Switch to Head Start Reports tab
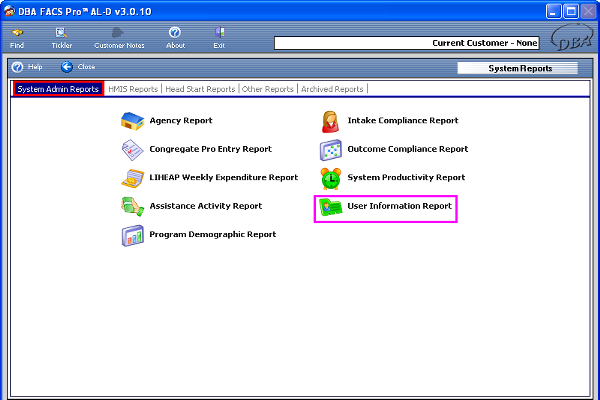This screenshot has width=600, height=400. [200, 89]
